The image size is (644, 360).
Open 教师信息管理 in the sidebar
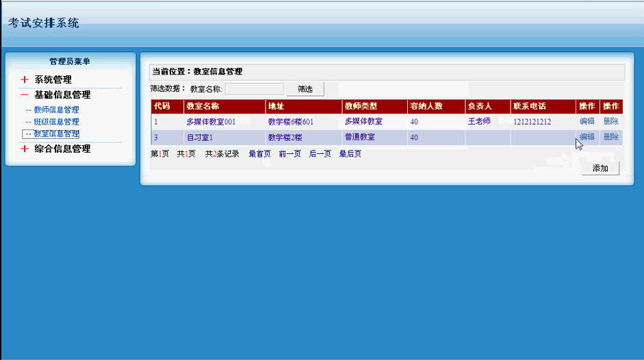(x=56, y=110)
